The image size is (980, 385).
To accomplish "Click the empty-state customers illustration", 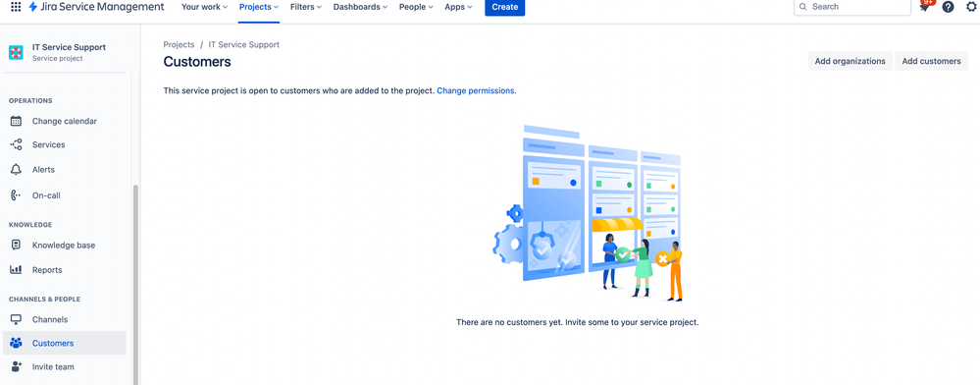I will tap(588, 213).
